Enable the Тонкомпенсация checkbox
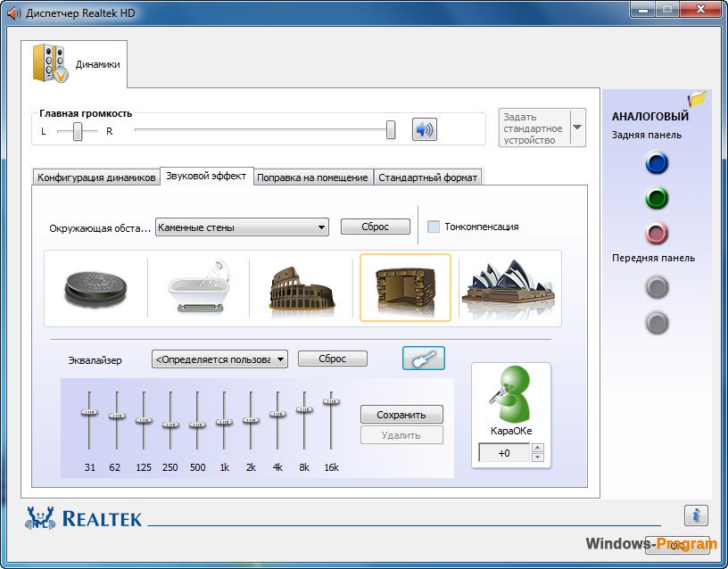The height and width of the screenshot is (569, 728). point(434,227)
